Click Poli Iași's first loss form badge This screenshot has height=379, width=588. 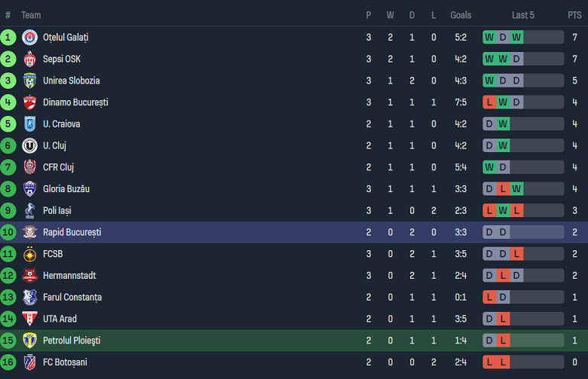point(489,211)
